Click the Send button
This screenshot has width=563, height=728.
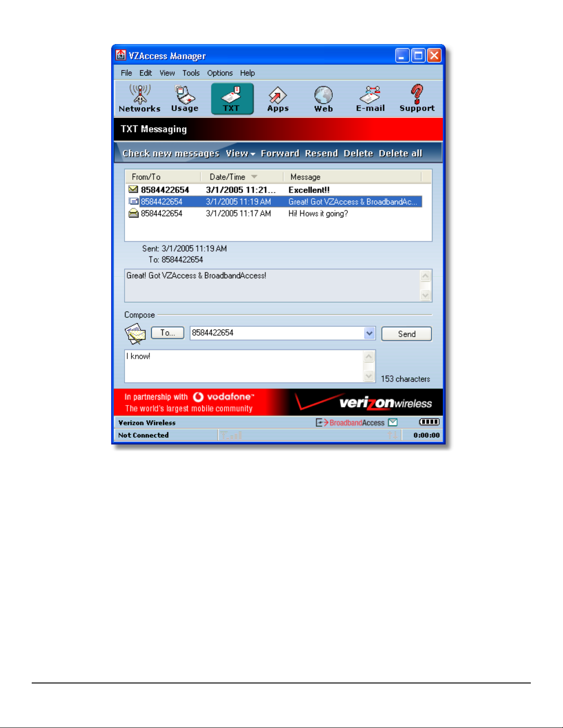point(407,334)
